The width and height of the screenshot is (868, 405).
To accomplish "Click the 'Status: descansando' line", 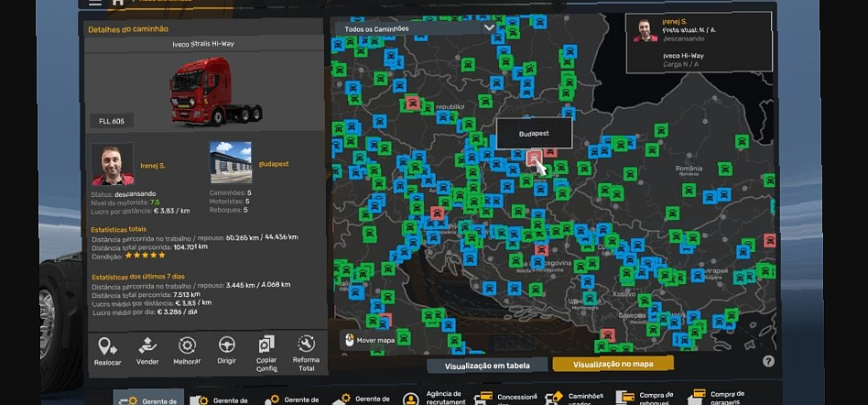I will click(x=123, y=194).
